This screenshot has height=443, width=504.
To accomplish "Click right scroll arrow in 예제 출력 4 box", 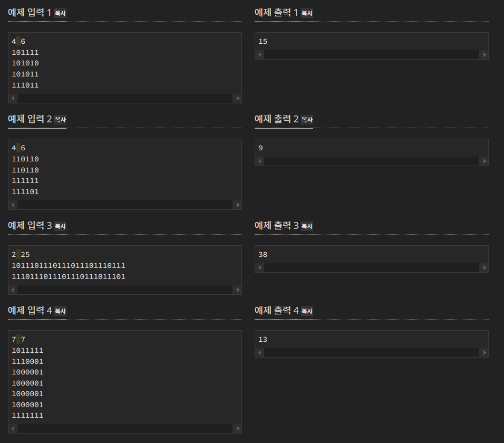I will point(484,353).
